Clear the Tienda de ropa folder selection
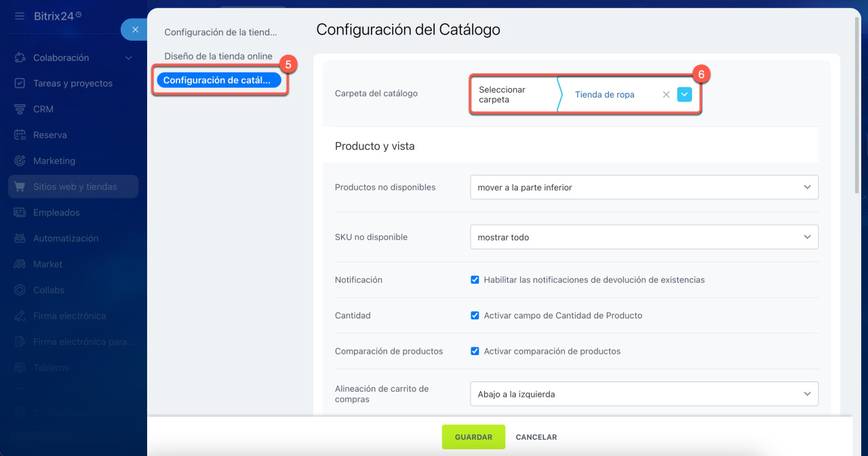868x456 pixels. click(666, 95)
